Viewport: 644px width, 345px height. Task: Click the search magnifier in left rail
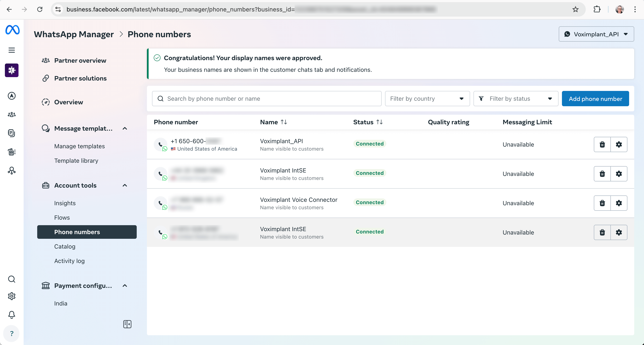[x=11, y=279]
